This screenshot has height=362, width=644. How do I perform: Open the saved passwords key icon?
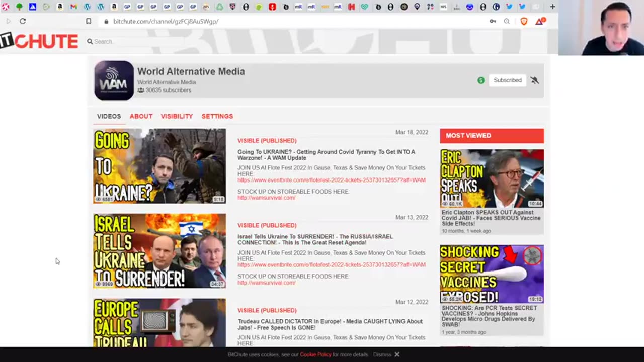click(493, 21)
